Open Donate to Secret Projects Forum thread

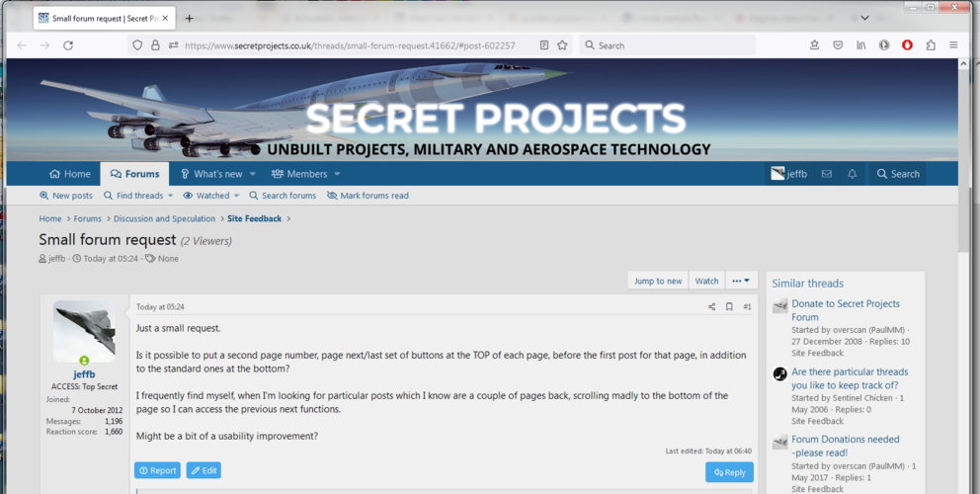(x=846, y=310)
